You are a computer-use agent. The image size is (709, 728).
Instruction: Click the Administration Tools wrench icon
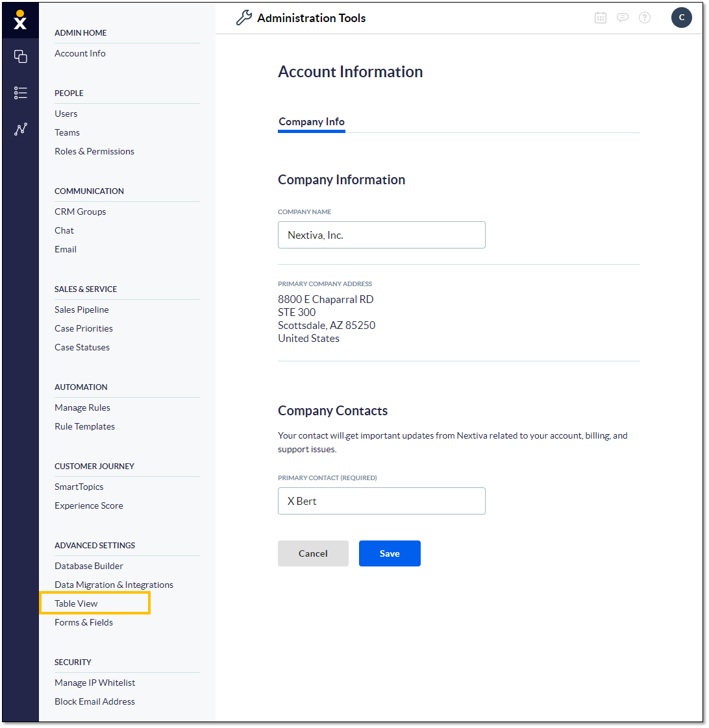click(244, 18)
